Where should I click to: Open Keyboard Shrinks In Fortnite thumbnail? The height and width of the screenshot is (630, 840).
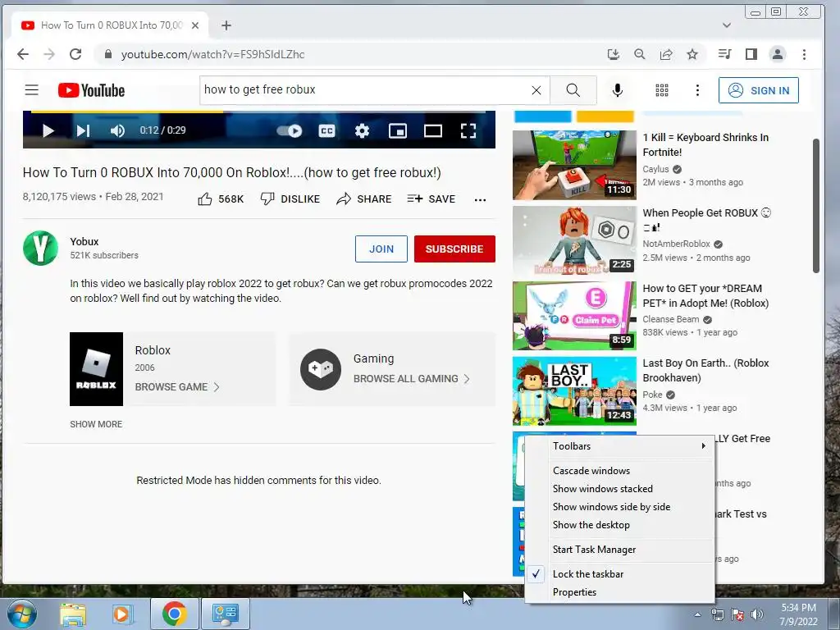pyautogui.click(x=574, y=165)
